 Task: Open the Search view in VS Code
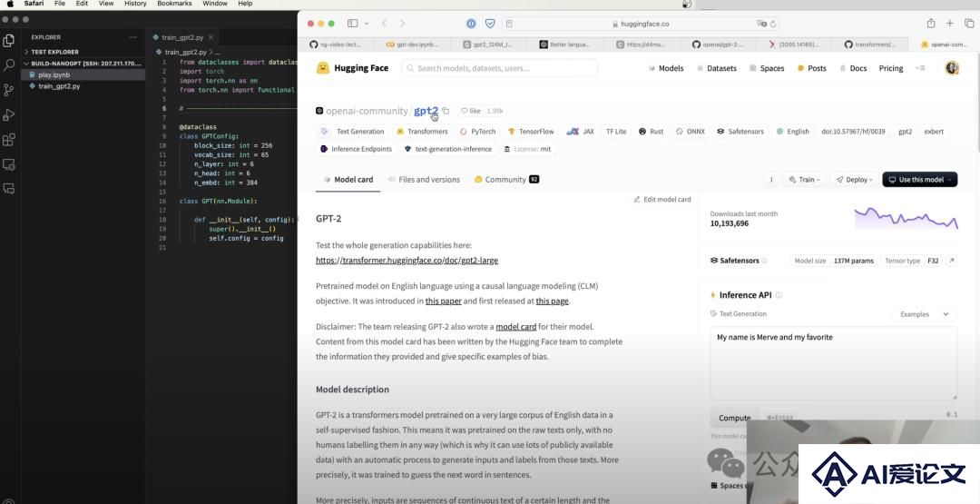pos(9,65)
